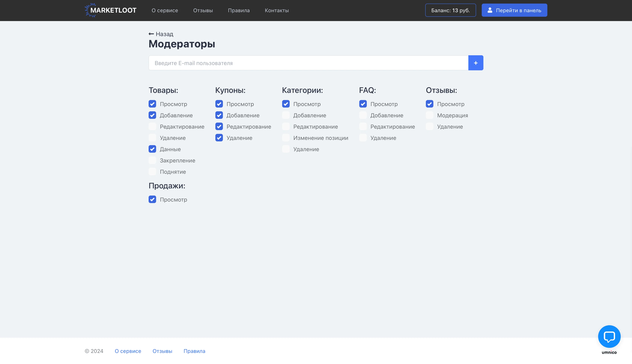This screenshot has height=364, width=632.
Task: Go to Правила in top navigation
Action: tap(239, 10)
